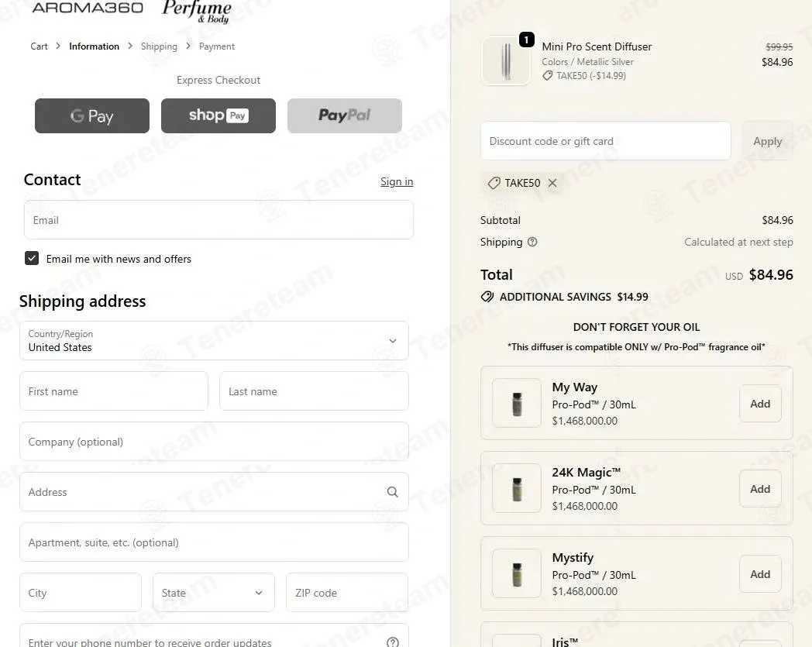
Task: Click the Address input field
Action: (x=214, y=491)
